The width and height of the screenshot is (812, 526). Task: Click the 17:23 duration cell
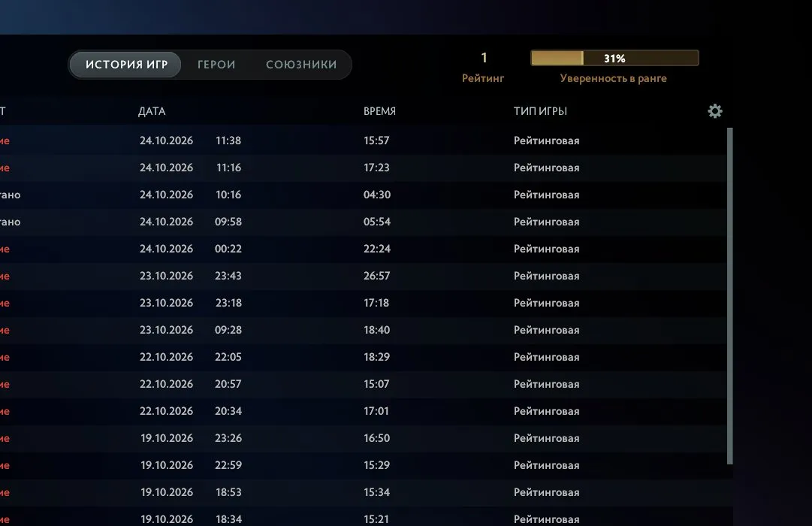pyautogui.click(x=376, y=168)
